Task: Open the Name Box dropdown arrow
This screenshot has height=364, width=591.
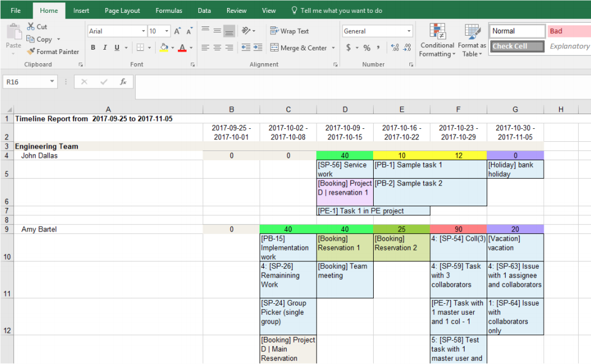Action: point(52,82)
